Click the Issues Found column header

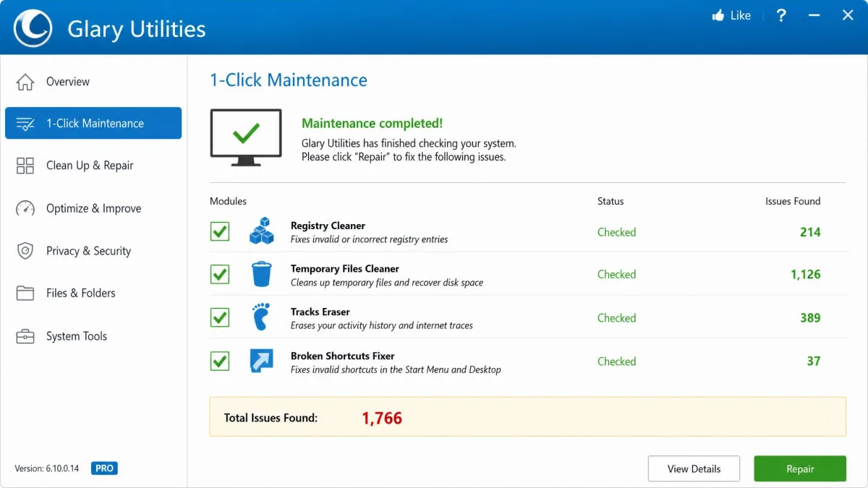793,201
